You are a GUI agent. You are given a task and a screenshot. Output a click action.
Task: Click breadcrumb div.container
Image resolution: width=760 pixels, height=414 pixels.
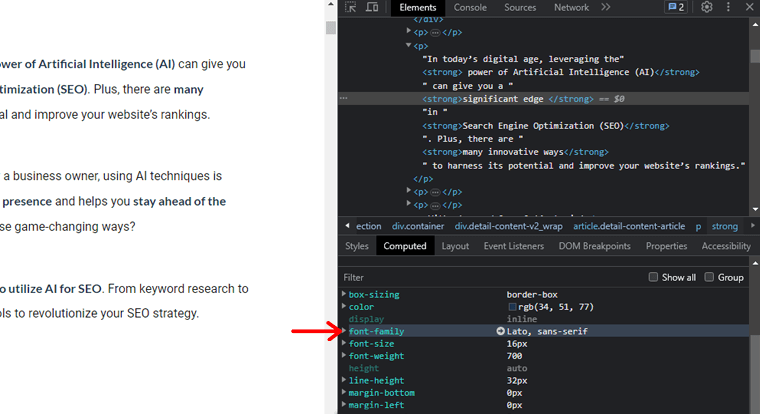[x=418, y=226]
